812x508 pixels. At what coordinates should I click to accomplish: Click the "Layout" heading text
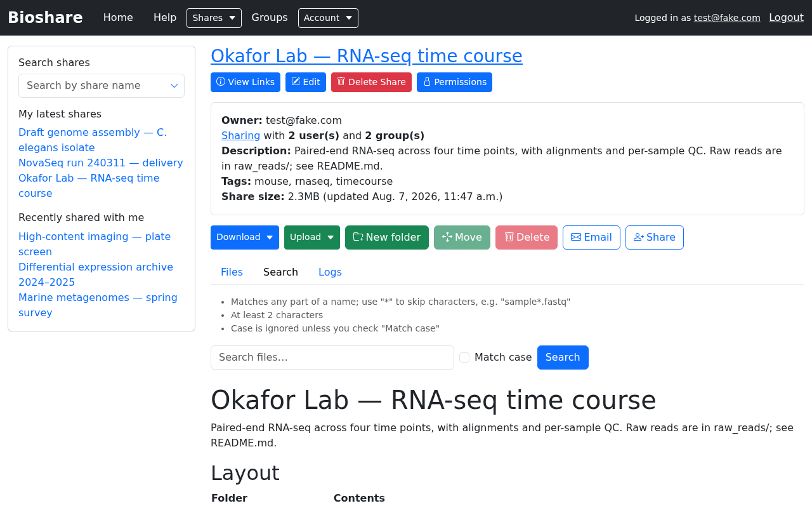(245, 474)
